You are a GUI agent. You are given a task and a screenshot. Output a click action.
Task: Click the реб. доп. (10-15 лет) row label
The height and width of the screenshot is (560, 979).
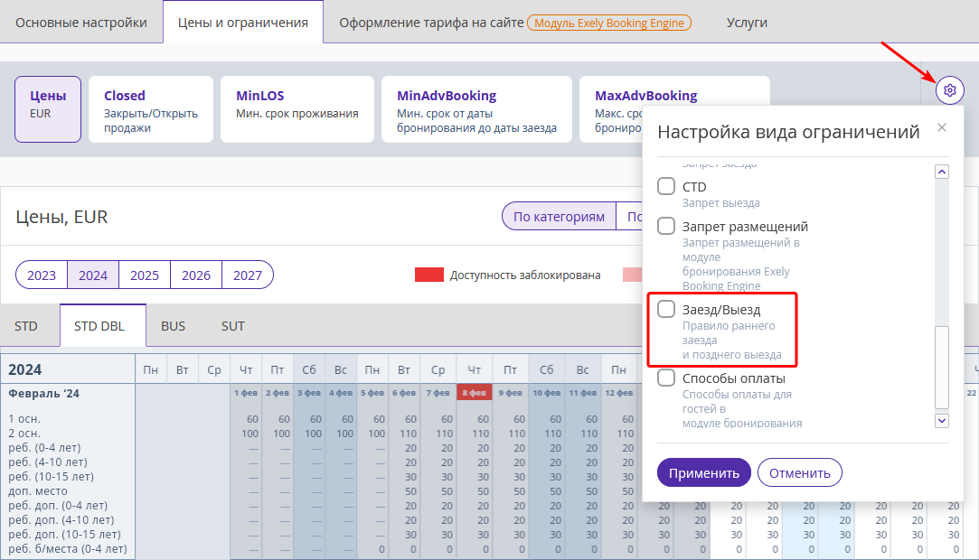[64, 534]
